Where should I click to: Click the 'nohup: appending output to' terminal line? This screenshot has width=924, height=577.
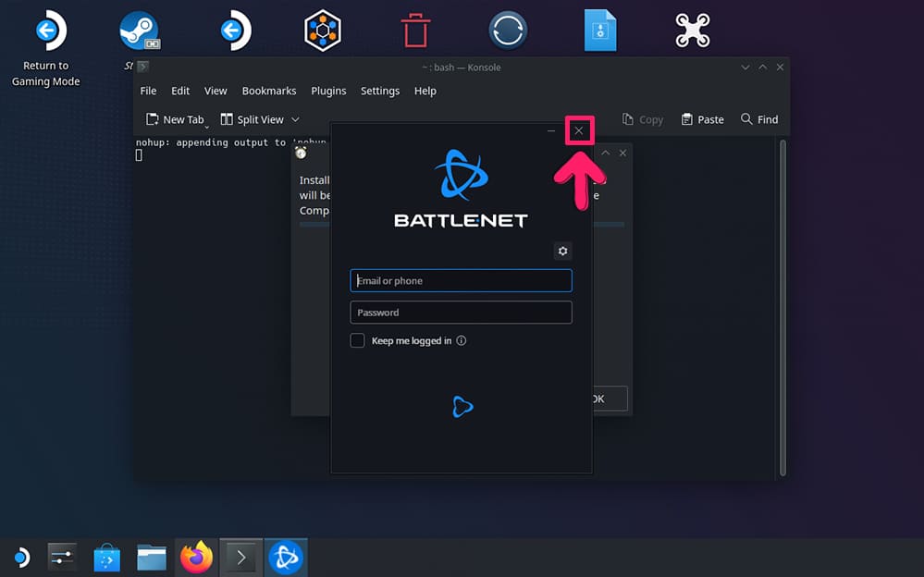pos(211,142)
